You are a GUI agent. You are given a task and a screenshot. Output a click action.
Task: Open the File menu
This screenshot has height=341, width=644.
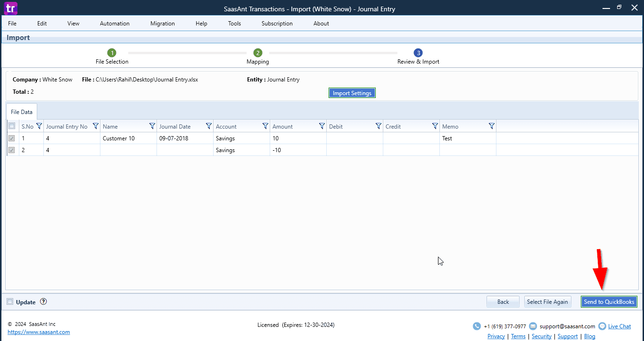pos(12,23)
